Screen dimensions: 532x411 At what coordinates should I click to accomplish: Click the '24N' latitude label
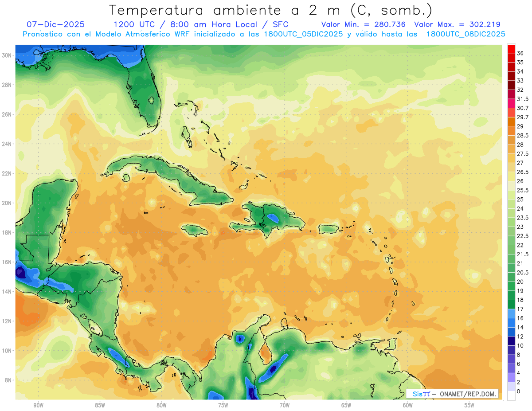click(7, 144)
